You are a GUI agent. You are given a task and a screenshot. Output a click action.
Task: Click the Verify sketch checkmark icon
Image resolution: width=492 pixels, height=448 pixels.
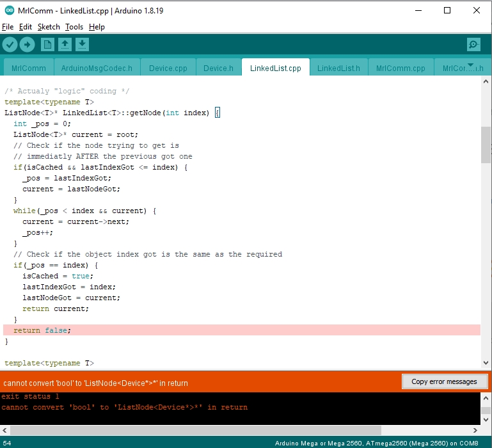click(10, 45)
